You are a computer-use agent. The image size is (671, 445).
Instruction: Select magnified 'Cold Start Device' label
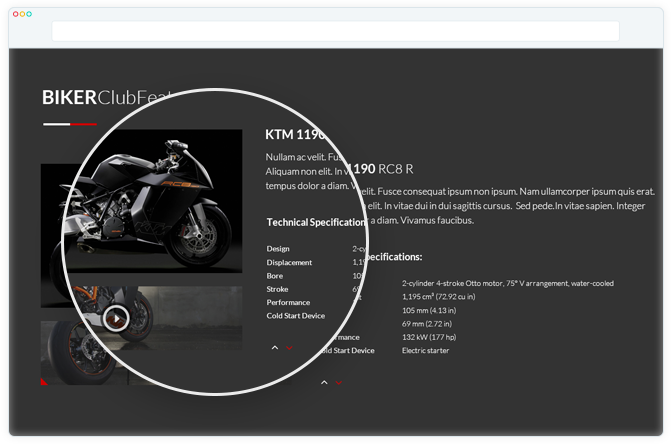(295, 316)
